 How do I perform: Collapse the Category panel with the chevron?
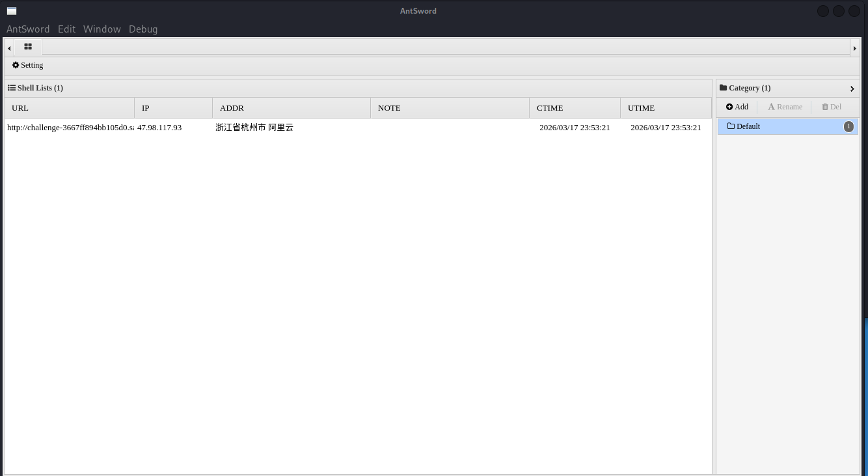(x=852, y=89)
